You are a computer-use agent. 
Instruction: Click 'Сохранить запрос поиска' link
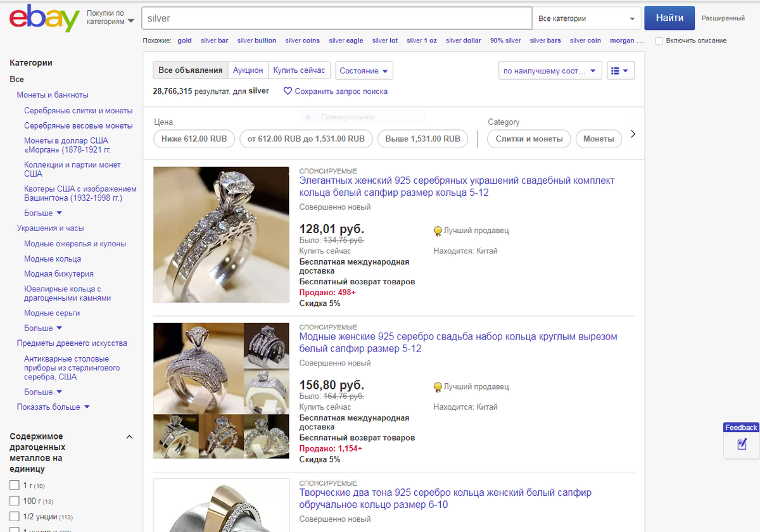click(x=341, y=91)
